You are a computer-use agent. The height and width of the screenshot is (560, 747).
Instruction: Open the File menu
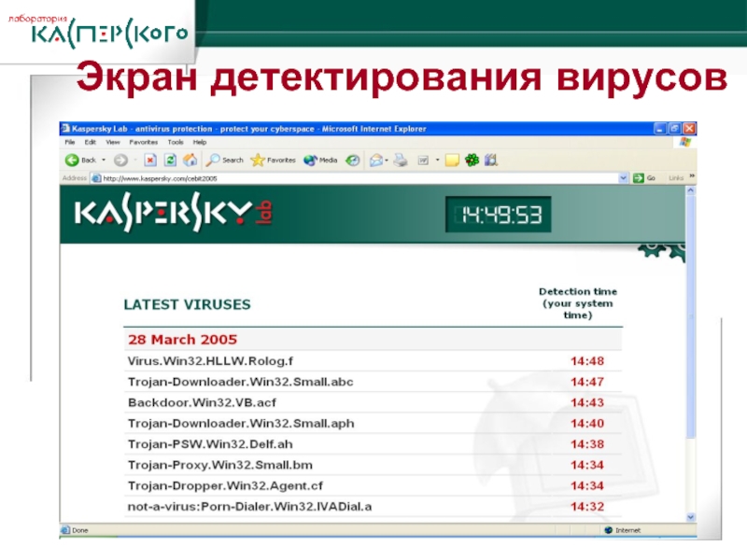coord(69,142)
